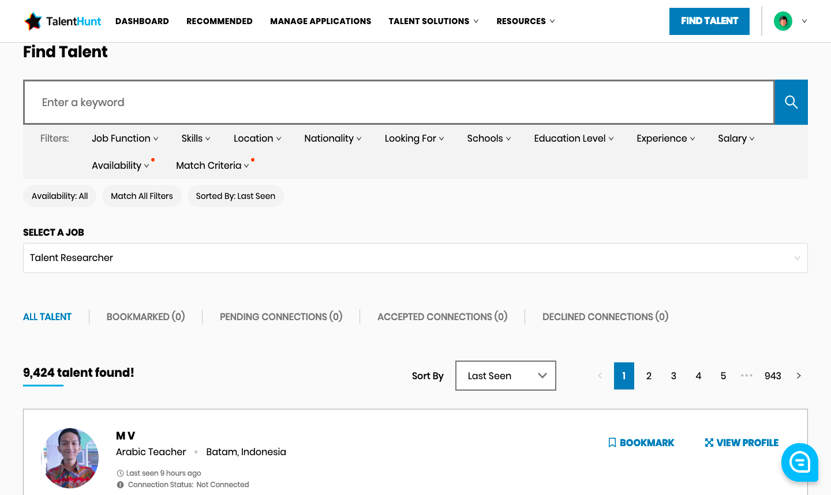Go to Manage Applications page
The image size is (831, 495).
tap(320, 21)
